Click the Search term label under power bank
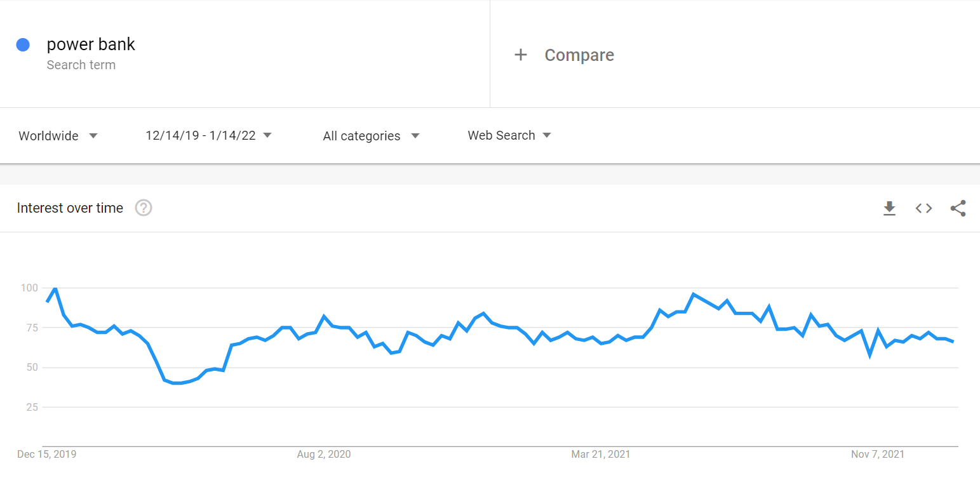The width and height of the screenshot is (980, 480). [x=81, y=65]
